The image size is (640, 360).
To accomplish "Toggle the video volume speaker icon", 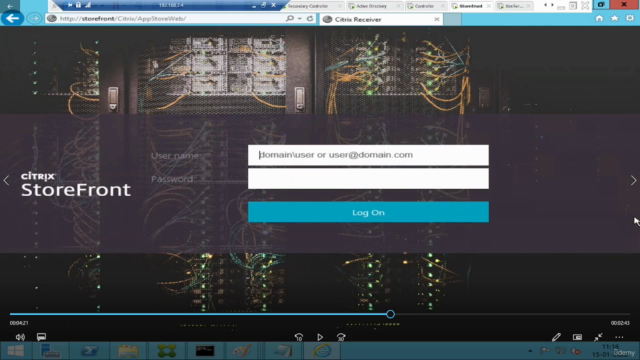I will point(20,337).
